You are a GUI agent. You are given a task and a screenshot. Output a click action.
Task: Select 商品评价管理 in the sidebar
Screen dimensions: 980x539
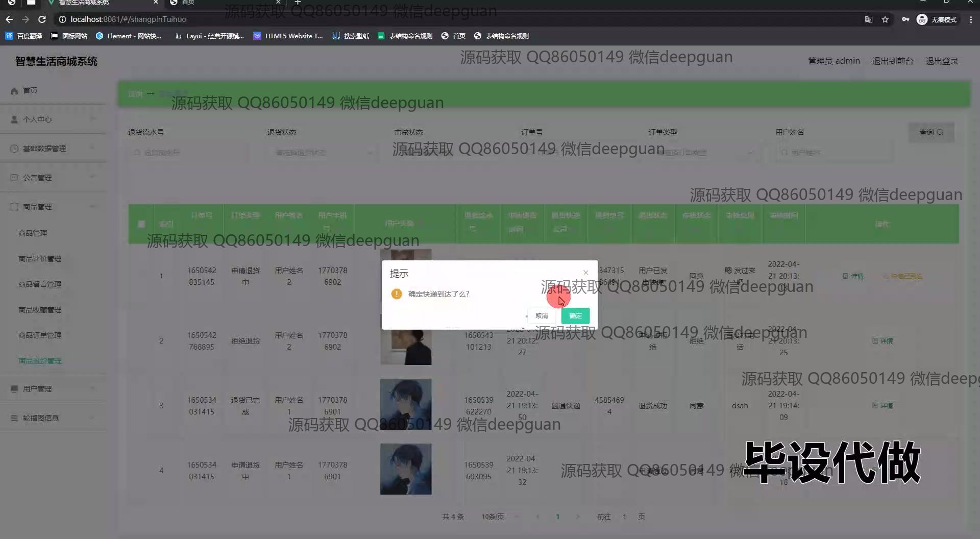(x=40, y=259)
